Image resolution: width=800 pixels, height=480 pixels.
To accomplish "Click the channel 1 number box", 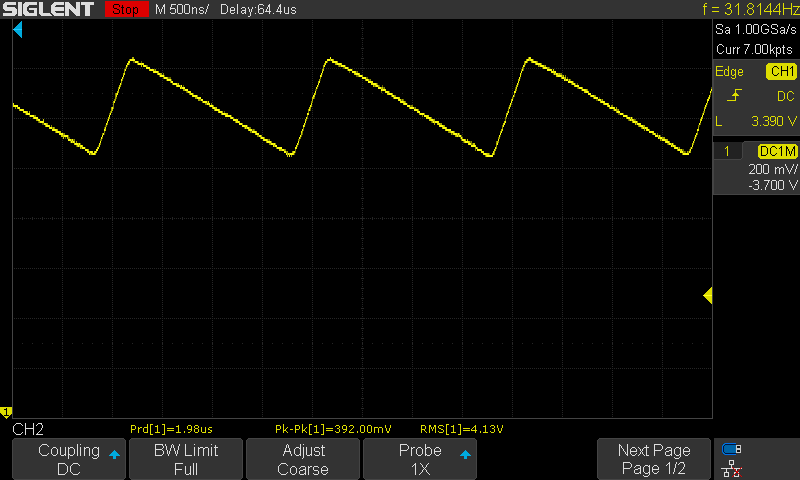I will pos(727,151).
